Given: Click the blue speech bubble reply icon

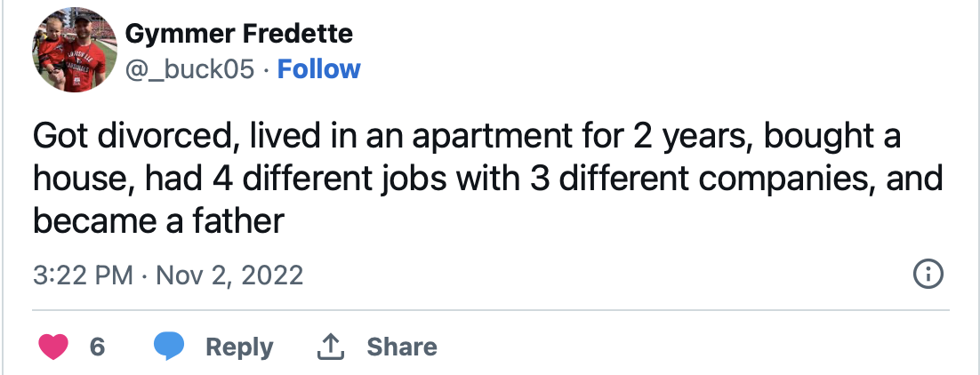Looking at the screenshot, I should pyautogui.click(x=169, y=347).
